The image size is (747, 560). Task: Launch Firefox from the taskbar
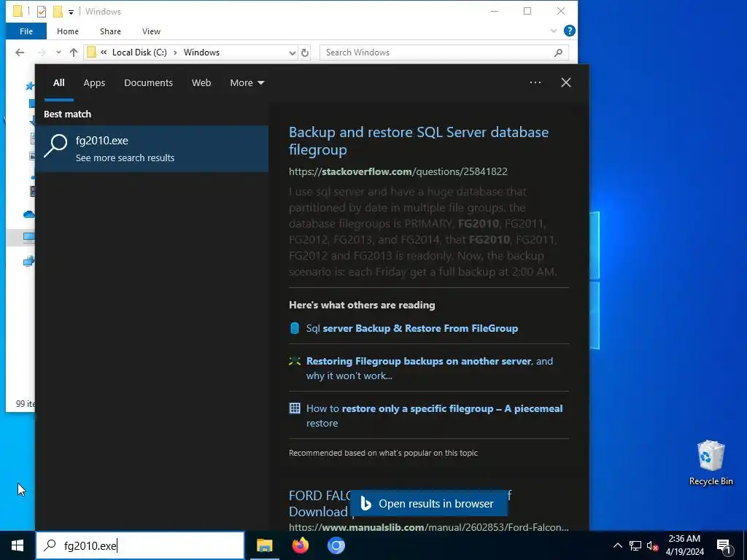point(300,545)
